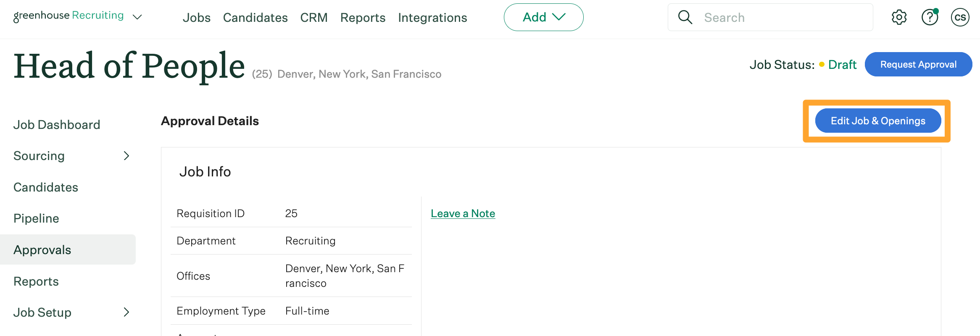The height and width of the screenshot is (336, 980).
Task: Navigate to CRM in top navigation
Action: 313,18
